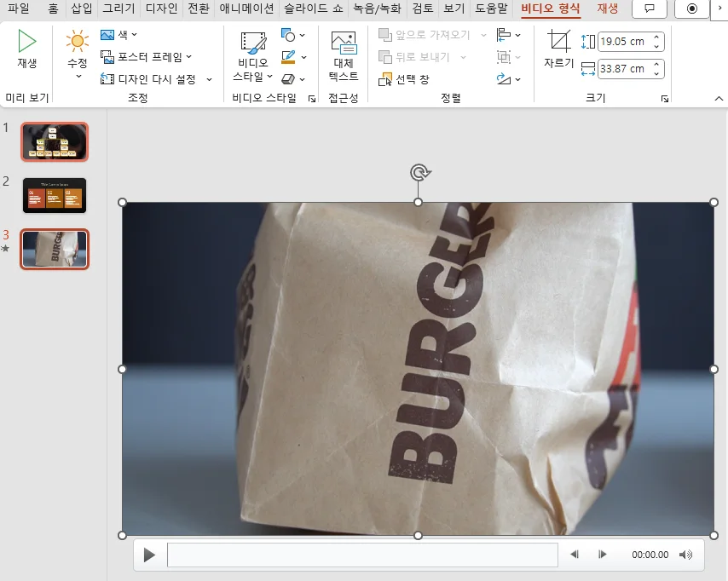
Task: Expand 뒤로 보내기 dropdown arrow
Action: [463, 56]
